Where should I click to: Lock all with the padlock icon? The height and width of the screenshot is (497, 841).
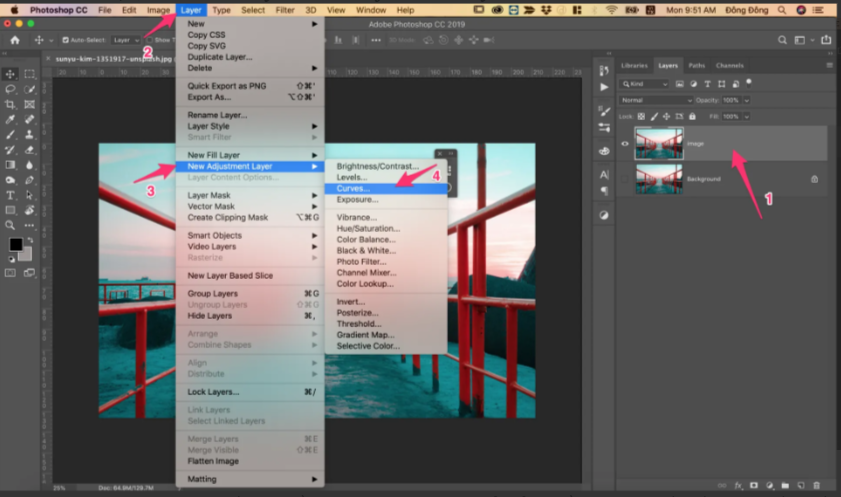point(691,117)
